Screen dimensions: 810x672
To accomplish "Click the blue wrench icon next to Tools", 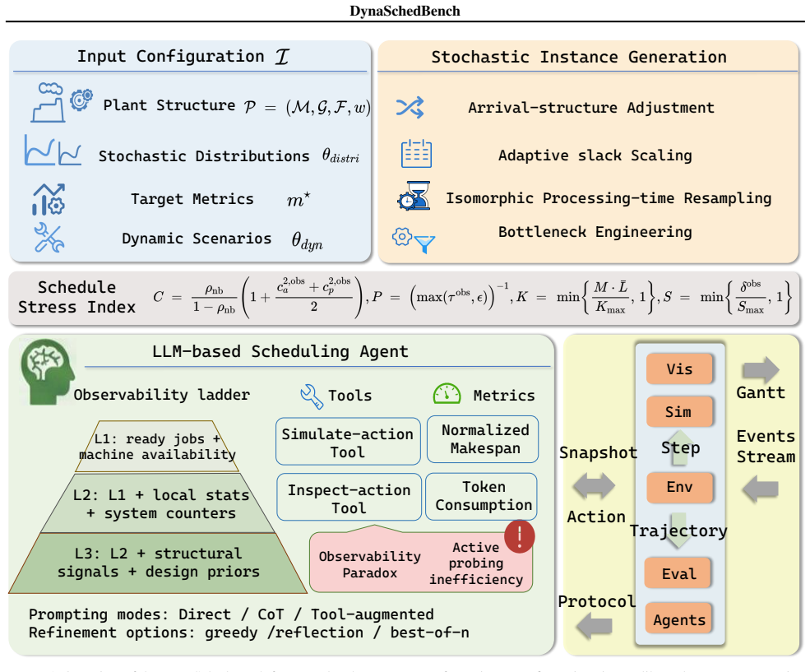I will [x=312, y=396].
